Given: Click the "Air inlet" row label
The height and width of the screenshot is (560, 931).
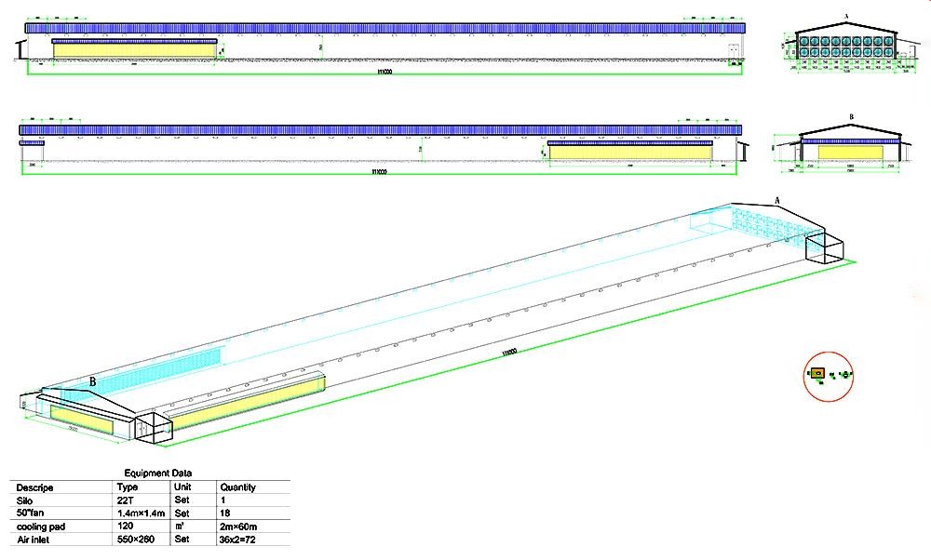Looking at the screenshot, I should 34,540.
